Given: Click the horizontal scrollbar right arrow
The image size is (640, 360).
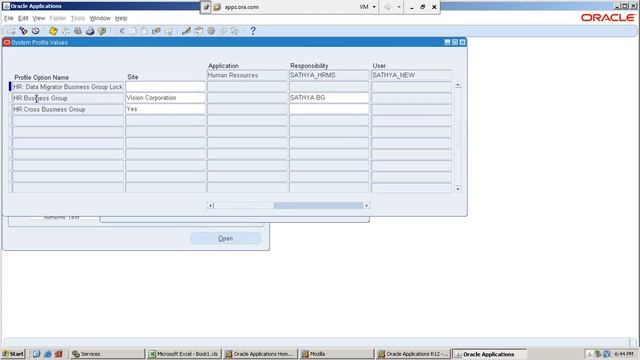Looking at the screenshot, I should 367,205.
